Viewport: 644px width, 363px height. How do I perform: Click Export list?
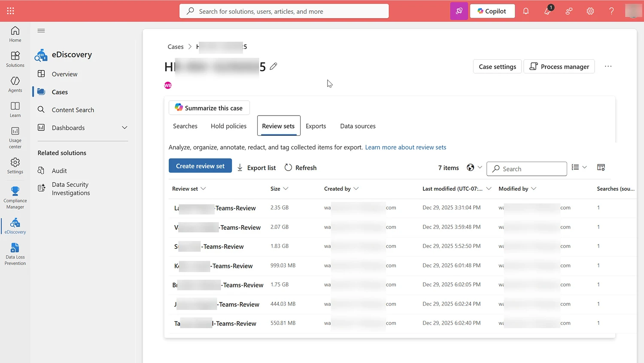pyautogui.click(x=256, y=168)
